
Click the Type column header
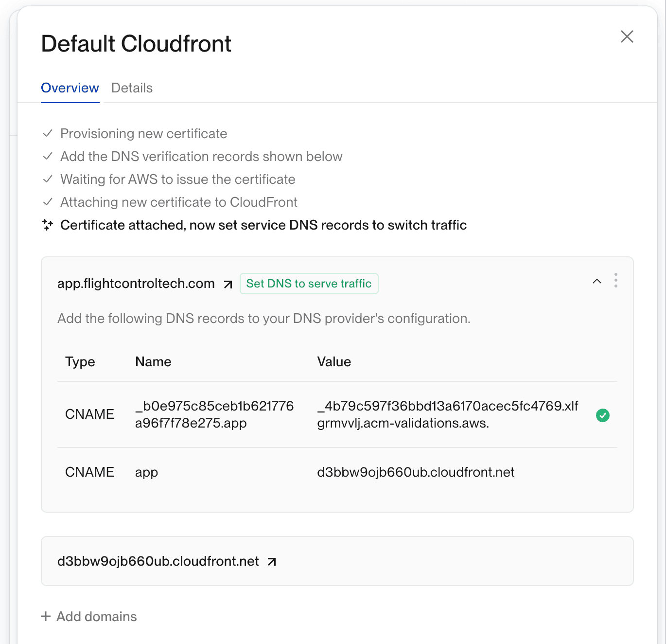80,362
